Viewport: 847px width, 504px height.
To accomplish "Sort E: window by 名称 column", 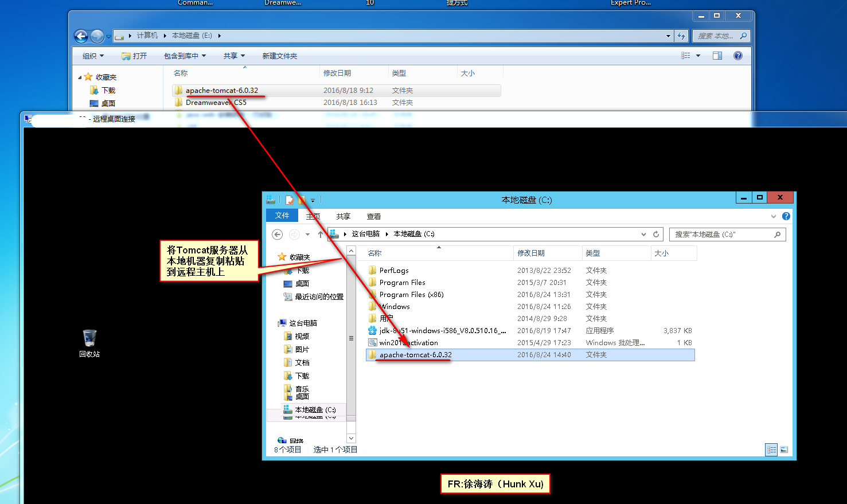I will click(x=245, y=73).
